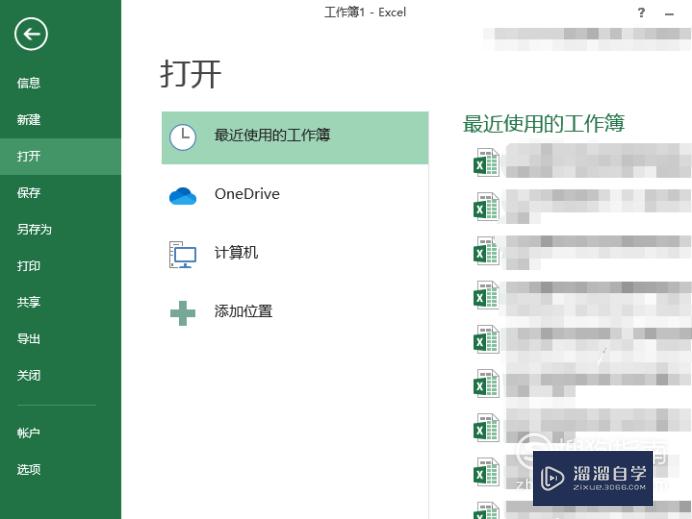Open the 信息 menu item

(29, 83)
